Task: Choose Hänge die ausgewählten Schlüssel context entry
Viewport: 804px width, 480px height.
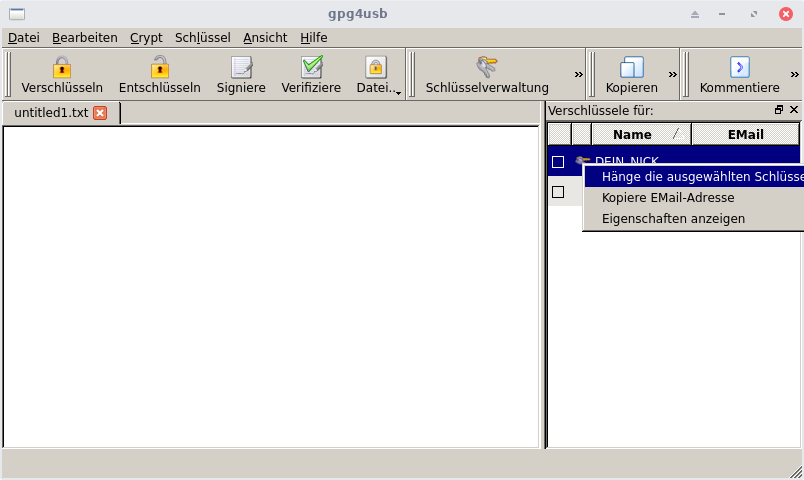Action: click(694, 176)
